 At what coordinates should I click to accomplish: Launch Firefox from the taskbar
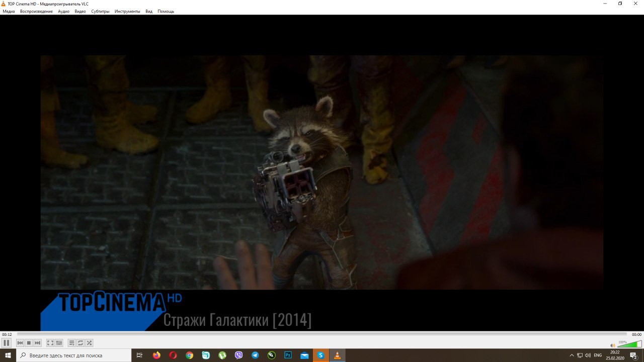pos(156,355)
